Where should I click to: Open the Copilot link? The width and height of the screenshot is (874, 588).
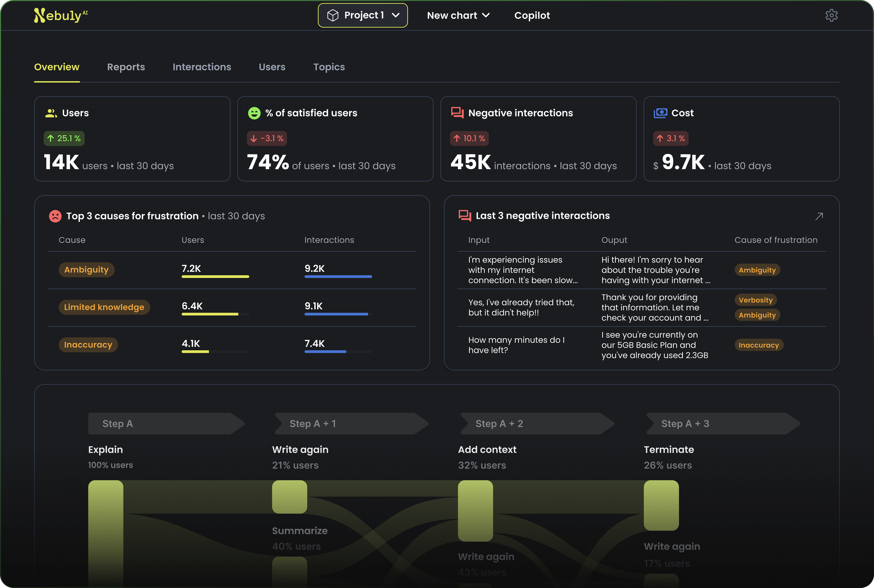[532, 15]
